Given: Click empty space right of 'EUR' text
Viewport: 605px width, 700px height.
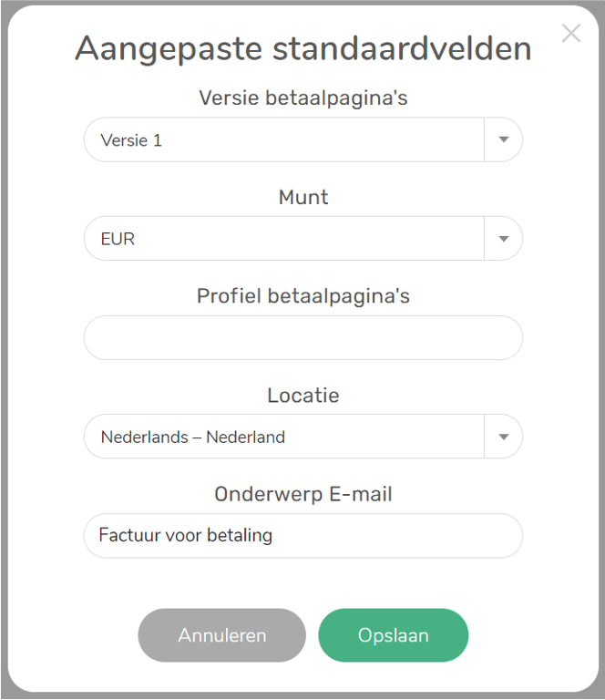Looking at the screenshot, I should point(310,239).
